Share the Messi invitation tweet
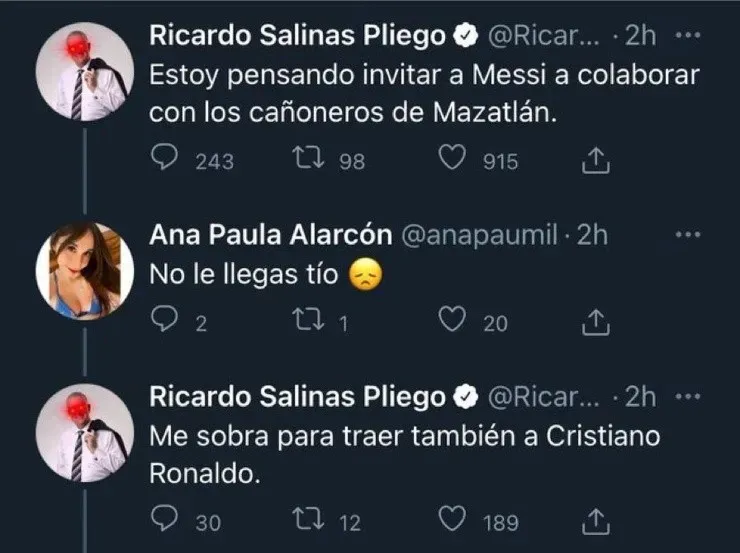The image size is (740, 553). 596,159
